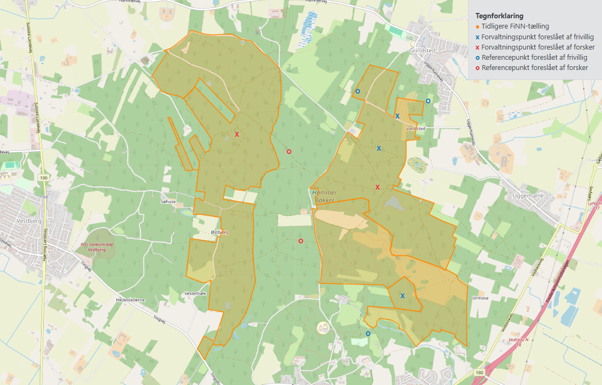Image resolution: width=602 pixels, height=385 pixels.
Task: Click legend entry Tidligere FiNN-tælling
Action: coord(515,26)
